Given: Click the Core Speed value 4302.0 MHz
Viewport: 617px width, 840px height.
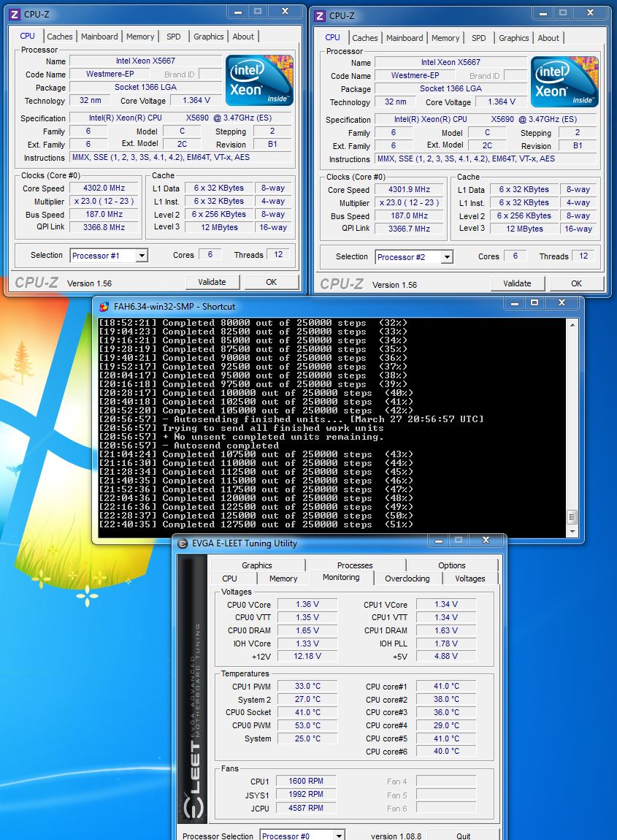Looking at the screenshot, I should [x=104, y=188].
